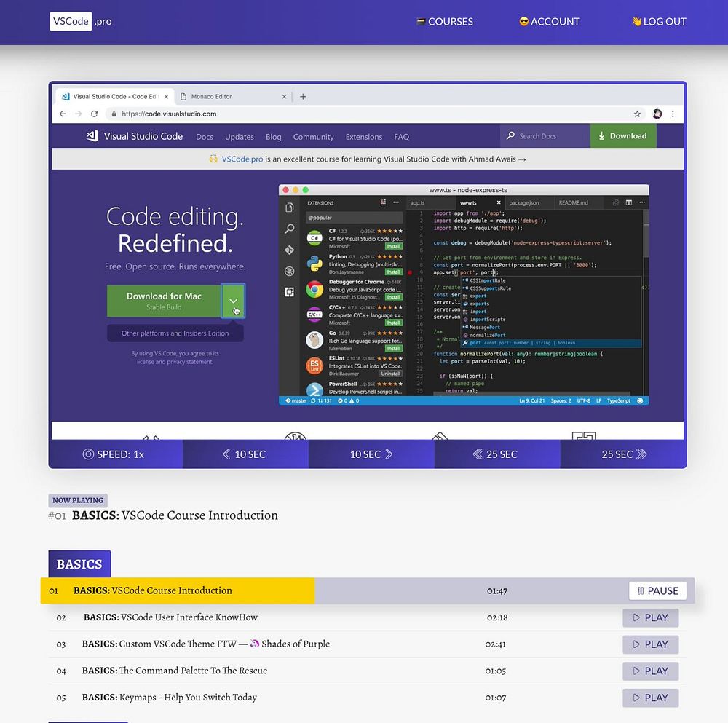
Task: Click the Go extension gopher icon
Action: 314,340
